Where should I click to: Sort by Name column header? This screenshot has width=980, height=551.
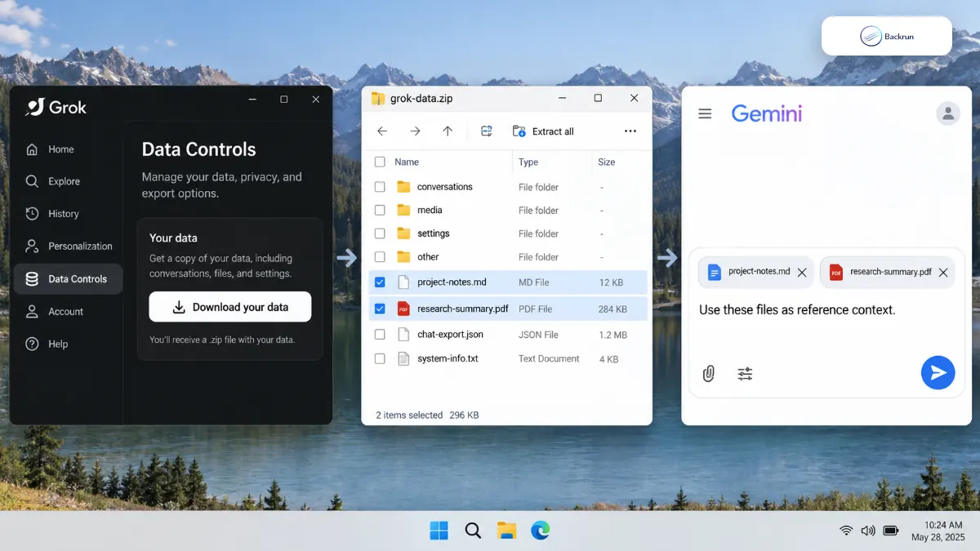407,162
